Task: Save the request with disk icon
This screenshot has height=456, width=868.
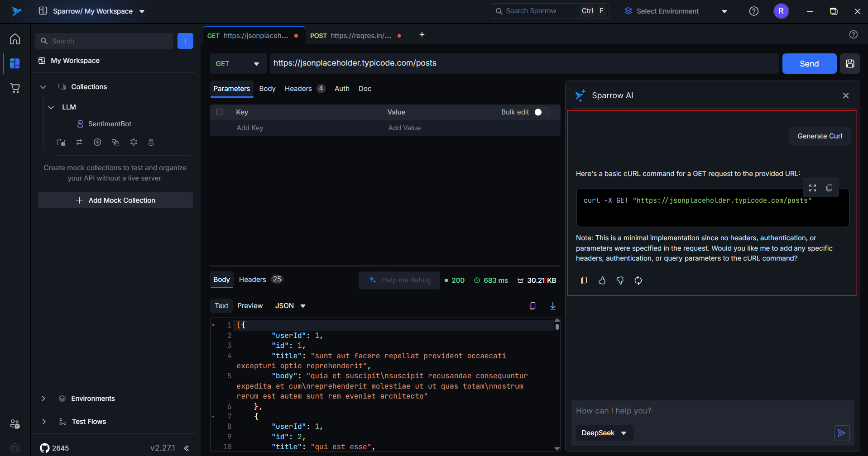Action: (850, 63)
